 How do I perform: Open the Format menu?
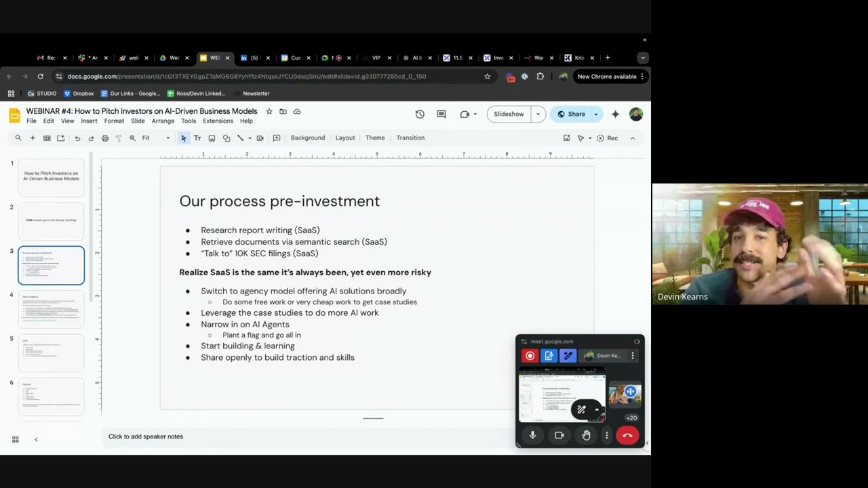(114, 121)
